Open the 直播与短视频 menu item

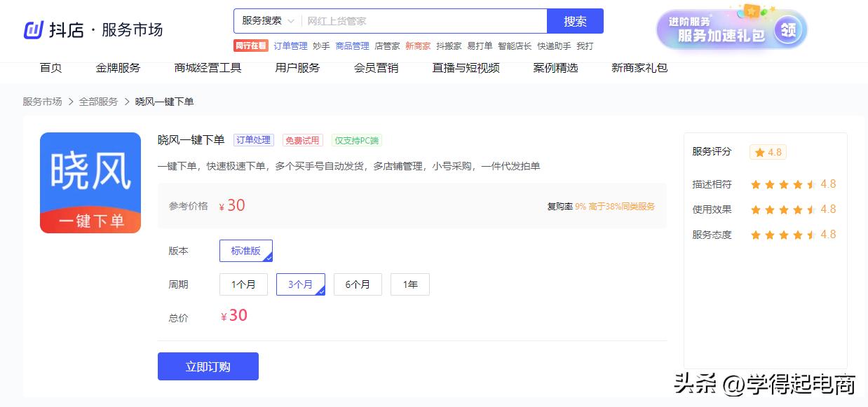coord(465,68)
